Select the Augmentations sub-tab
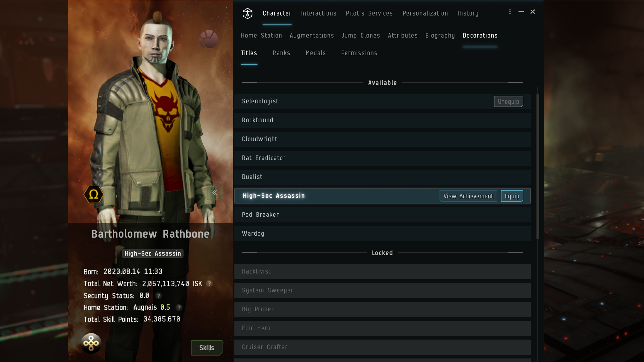Image resolution: width=644 pixels, height=362 pixels. tap(312, 36)
